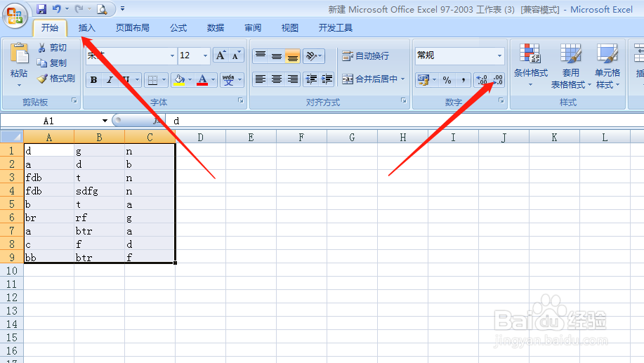Open number format 常规 dropdown
Image resolution: width=644 pixels, height=363 pixels.
pos(499,55)
